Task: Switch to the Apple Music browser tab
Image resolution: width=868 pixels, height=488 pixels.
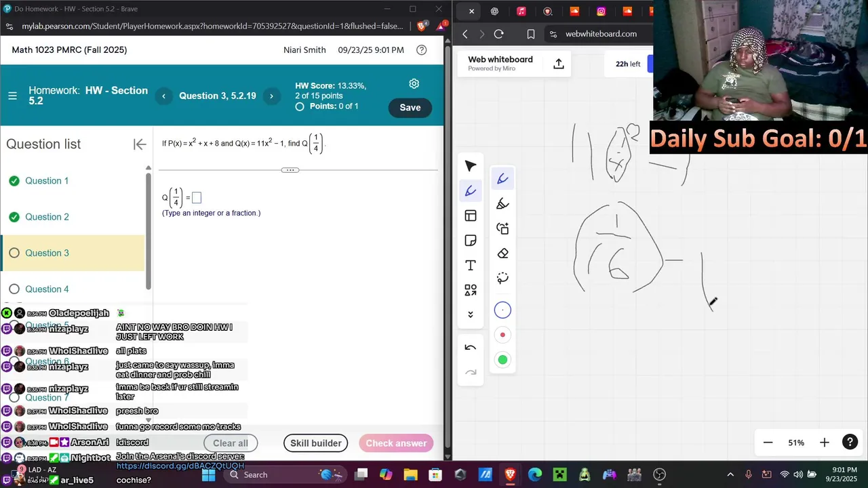Action: coord(521,11)
